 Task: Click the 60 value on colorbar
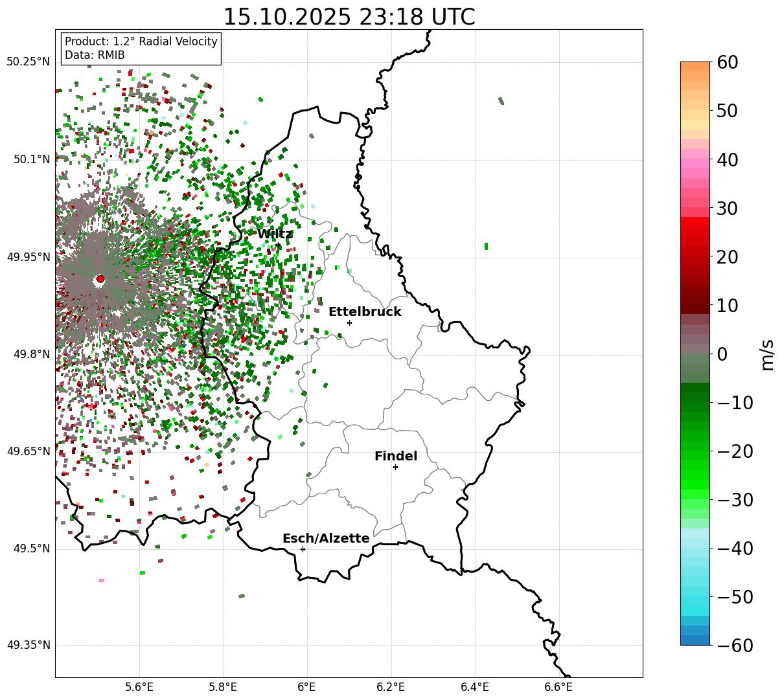click(728, 62)
